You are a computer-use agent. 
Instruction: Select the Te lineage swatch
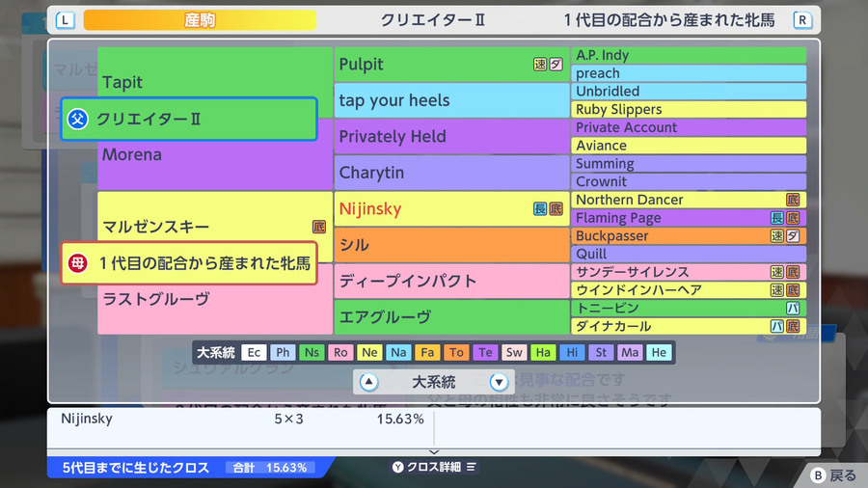click(x=485, y=352)
